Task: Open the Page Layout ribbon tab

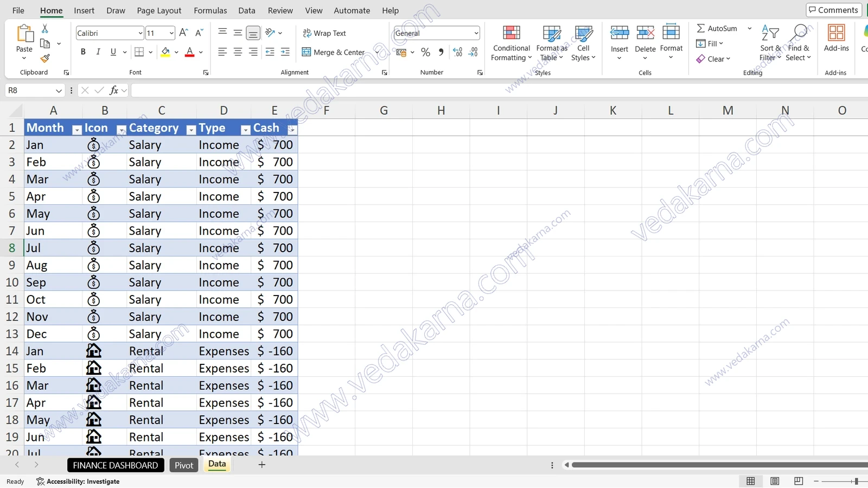Action: 159,10
